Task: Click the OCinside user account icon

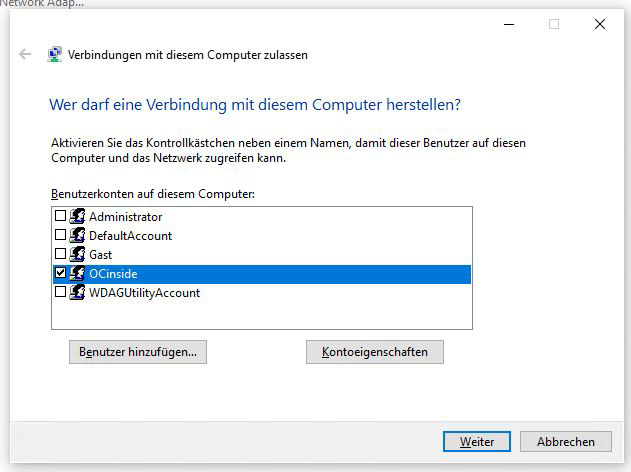Action: [77, 274]
